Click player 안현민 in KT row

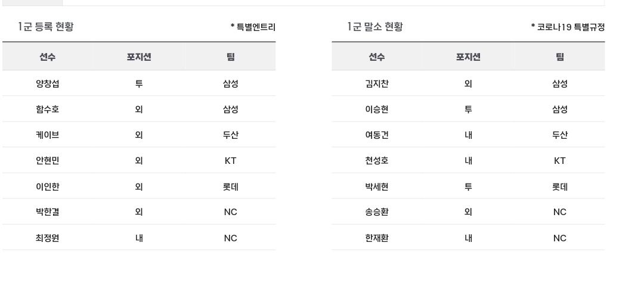[x=48, y=160]
